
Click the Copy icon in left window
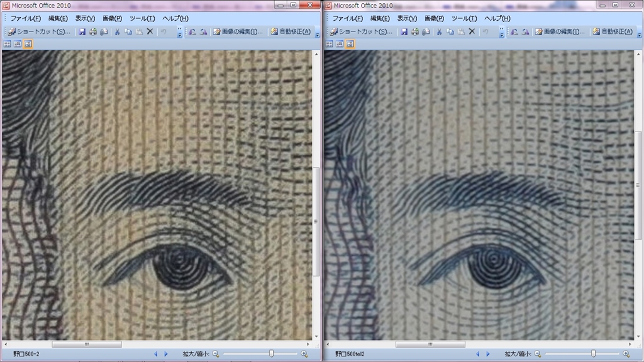[128, 31]
